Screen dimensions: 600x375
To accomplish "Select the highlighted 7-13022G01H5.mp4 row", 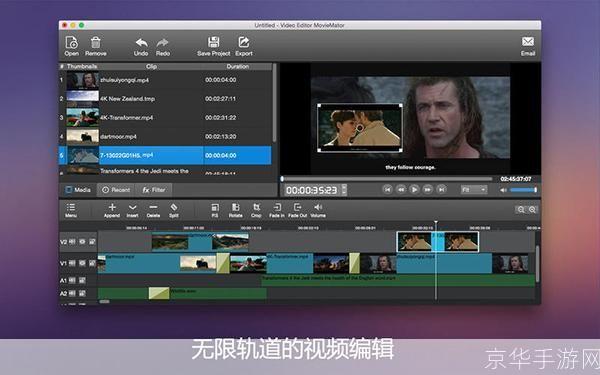I will 165,155.
